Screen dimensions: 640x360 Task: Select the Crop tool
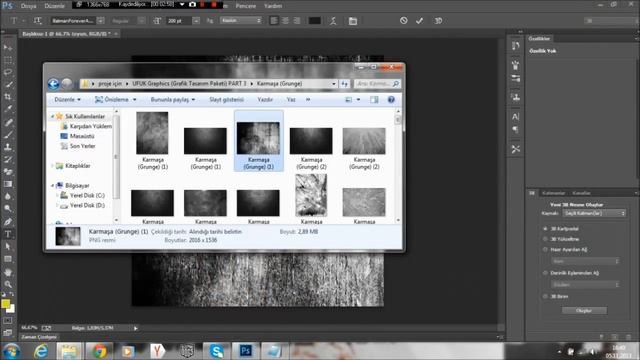coord(8,97)
